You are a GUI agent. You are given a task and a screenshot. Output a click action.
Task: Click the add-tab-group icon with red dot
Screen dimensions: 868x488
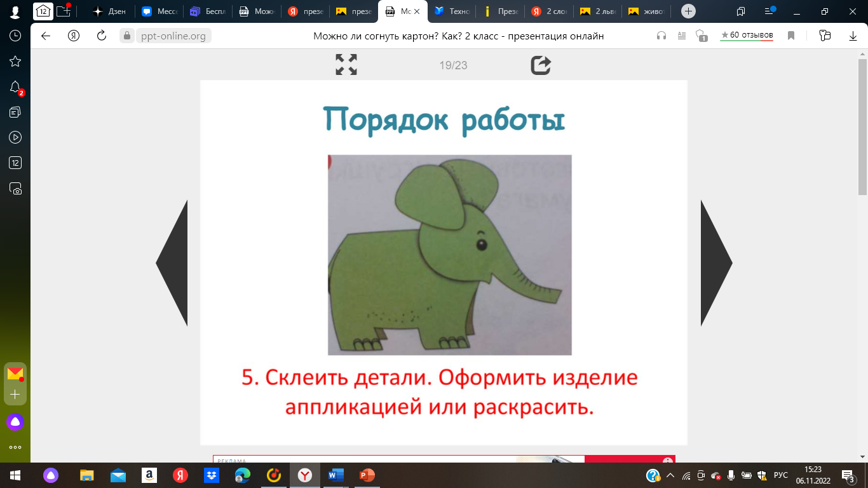64,11
